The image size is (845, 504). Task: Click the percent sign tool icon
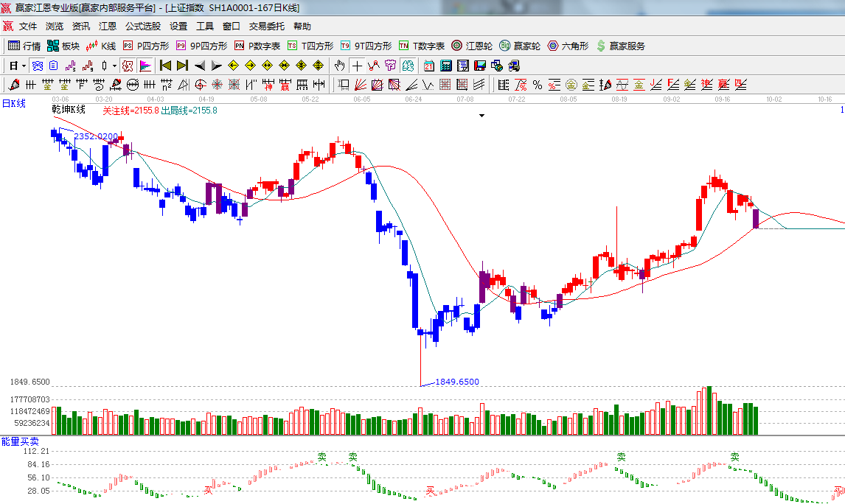tap(537, 85)
